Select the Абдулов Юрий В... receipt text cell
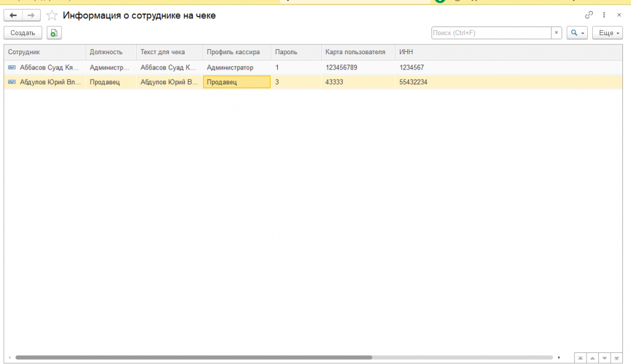The image size is (631, 364). coord(169,82)
